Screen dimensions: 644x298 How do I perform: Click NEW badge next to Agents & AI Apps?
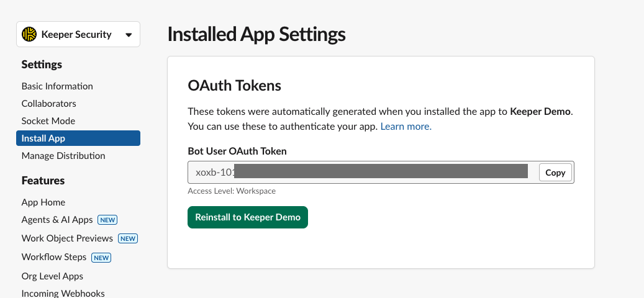[x=107, y=220]
